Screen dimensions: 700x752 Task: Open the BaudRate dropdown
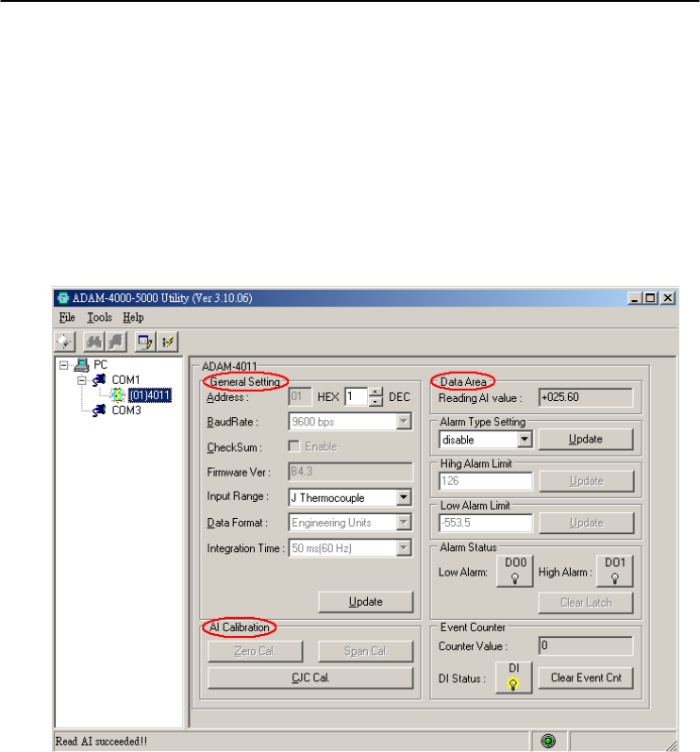coord(404,422)
